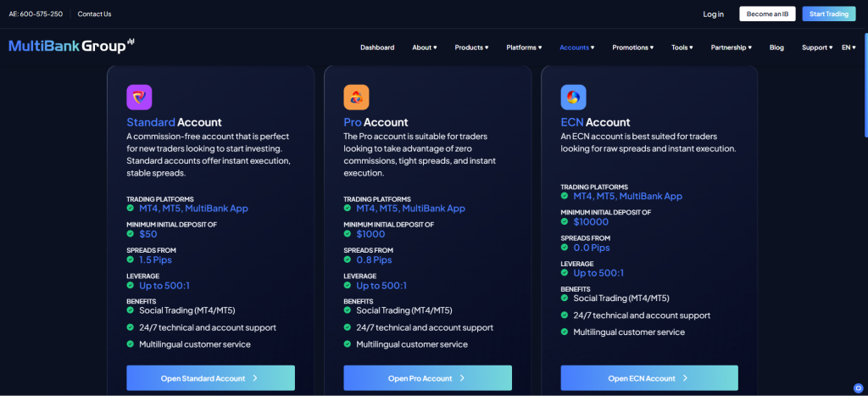The height and width of the screenshot is (396, 868).
Task: Open the chat widget icon at the bottom right corner
Action: click(859, 388)
